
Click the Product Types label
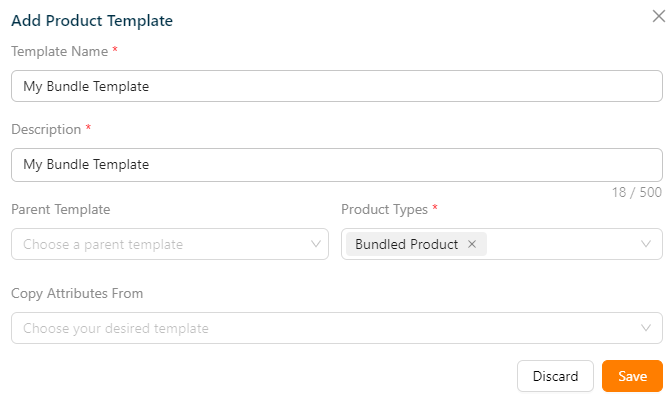pyautogui.click(x=384, y=209)
